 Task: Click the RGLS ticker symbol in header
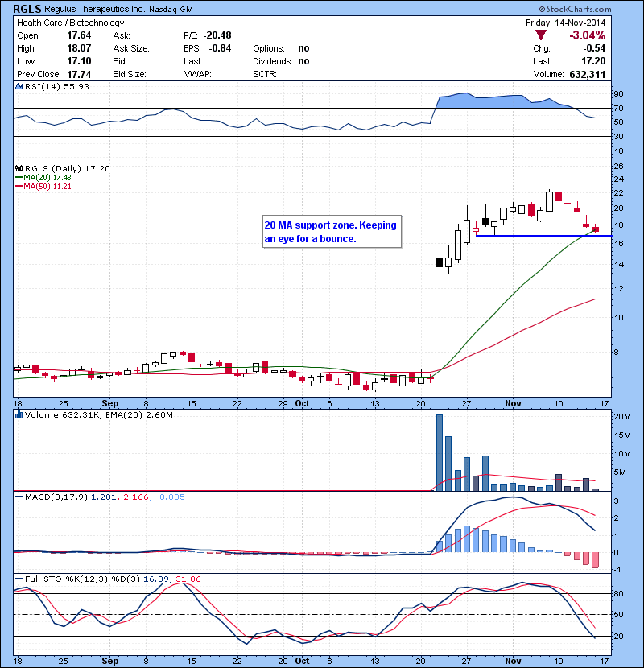tap(27, 9)
